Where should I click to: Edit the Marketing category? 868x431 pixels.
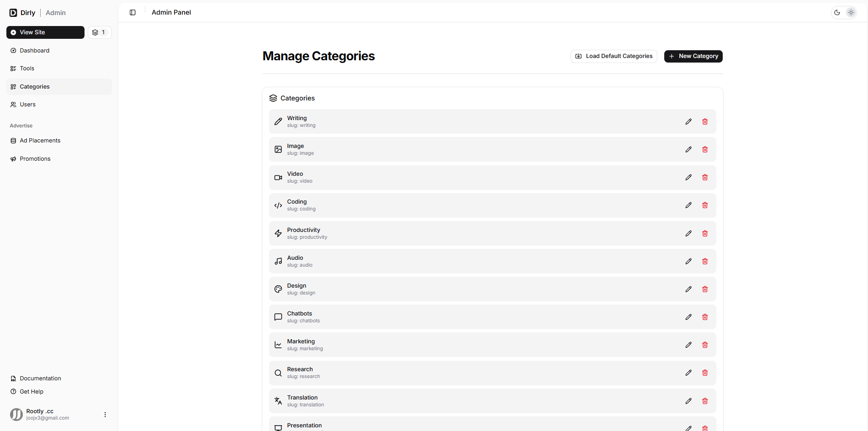click(688, 345)
